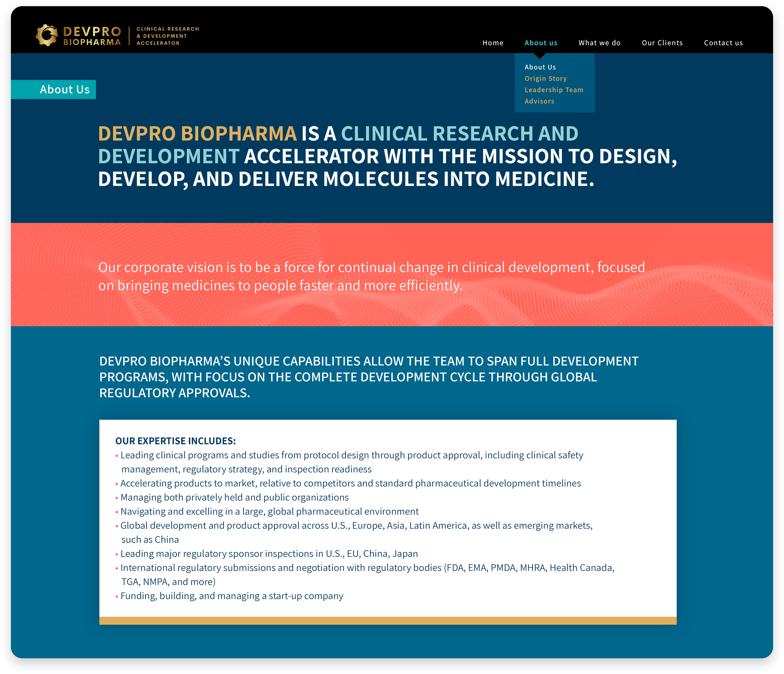Viewport: 784px width, 674px height.
Task: Open Leadership Team from the dropdown
Action: click(x=554, y=90)
